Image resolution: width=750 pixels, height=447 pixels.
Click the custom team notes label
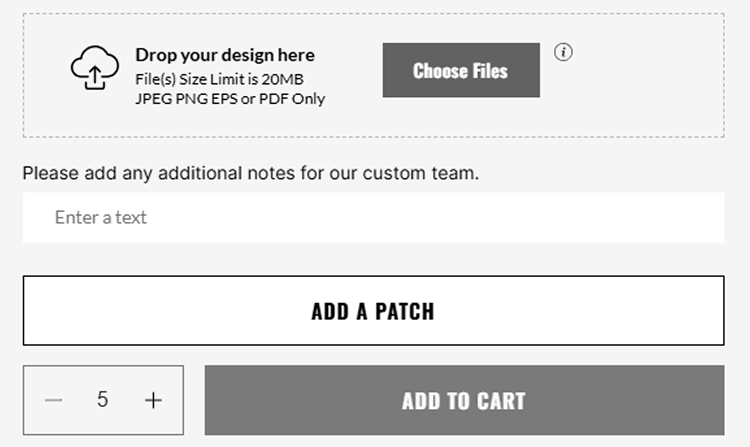pos(251,173)
